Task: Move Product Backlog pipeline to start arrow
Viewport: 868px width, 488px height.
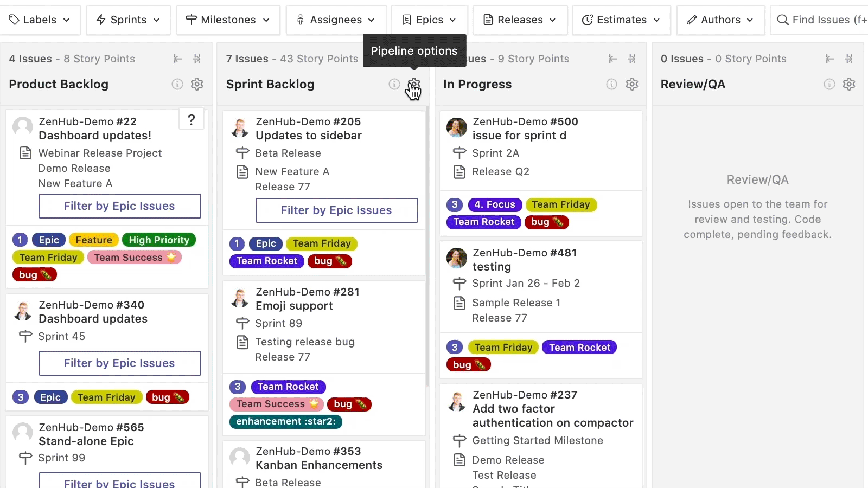Action: (x=178, y=59)
